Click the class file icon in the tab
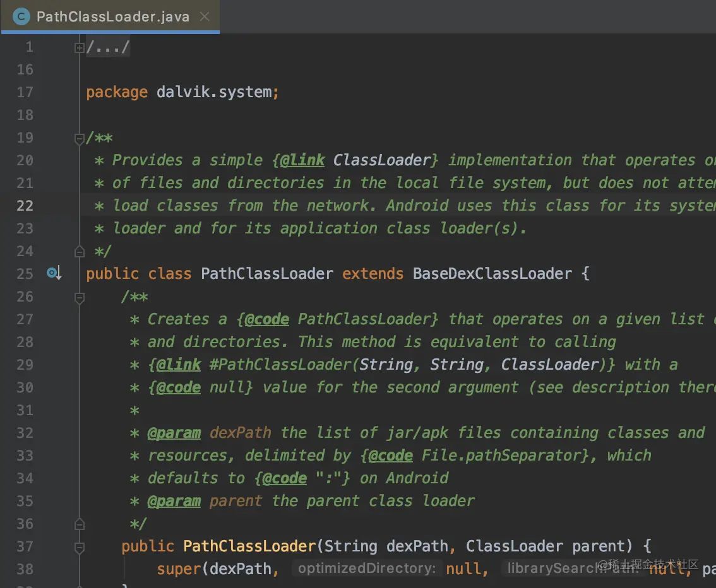The image size is (716, 588). [x=21, y=17]
